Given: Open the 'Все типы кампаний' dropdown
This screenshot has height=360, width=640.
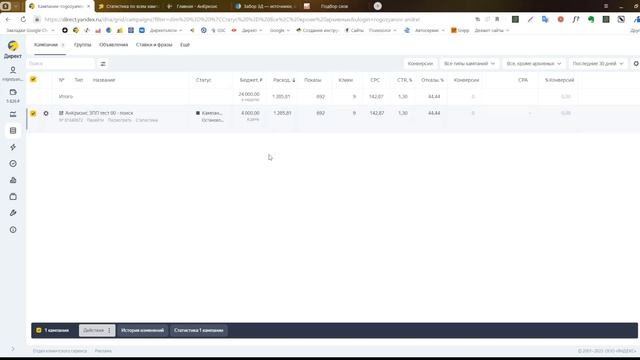Looking at the screenshot, I should pos(469,64).
